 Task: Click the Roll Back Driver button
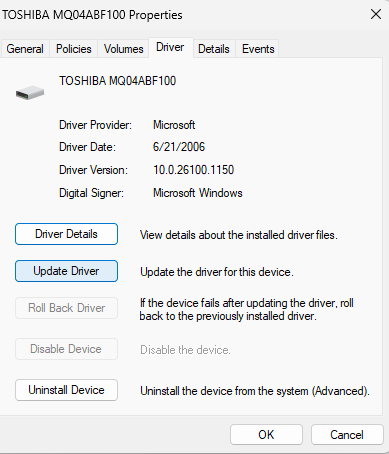click(x=66, y=308)
